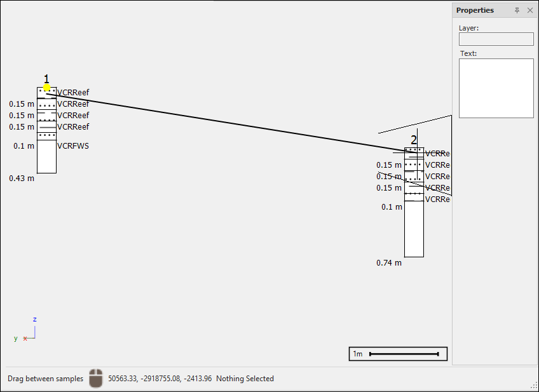The height and width of the screenshot is (392, 539).
Task: Click the coordinates readout in status bar
Action: [160, 379]
